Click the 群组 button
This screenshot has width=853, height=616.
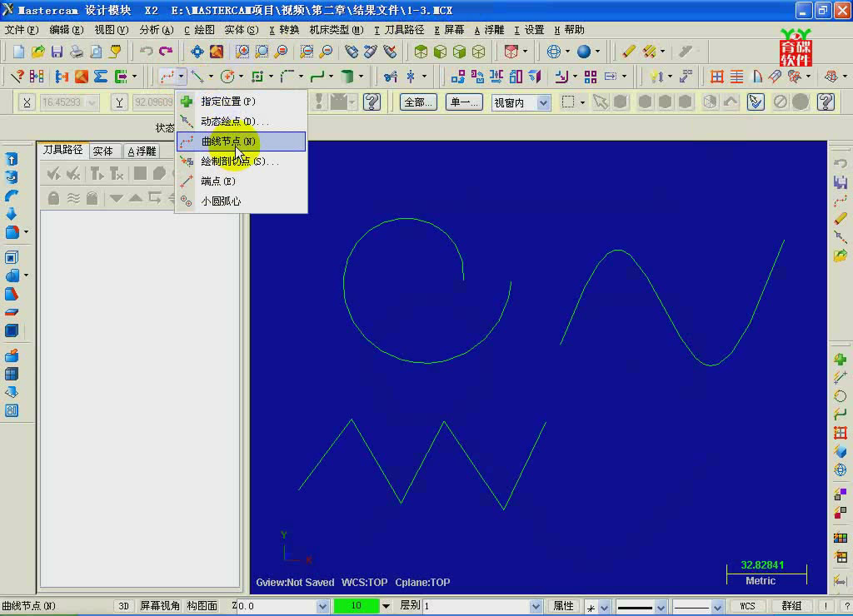tap(791, 606)
